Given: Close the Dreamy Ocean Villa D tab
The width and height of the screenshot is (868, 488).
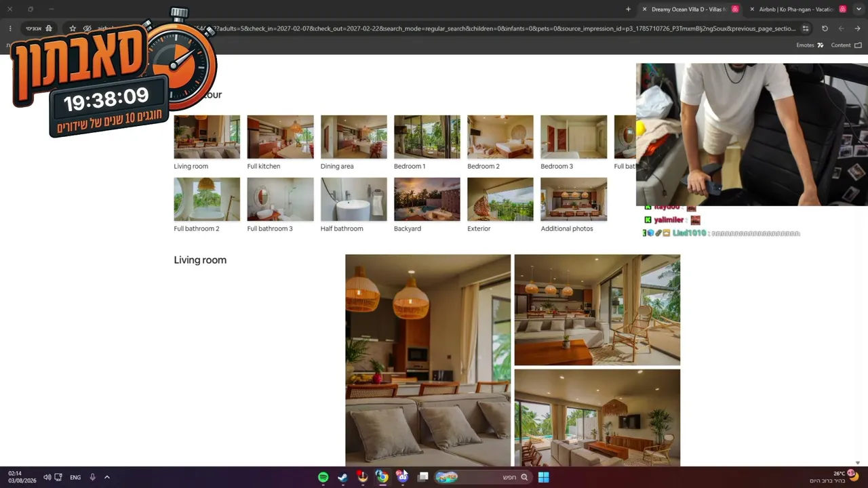Looking at the screenshot, I should click(644, 9).
